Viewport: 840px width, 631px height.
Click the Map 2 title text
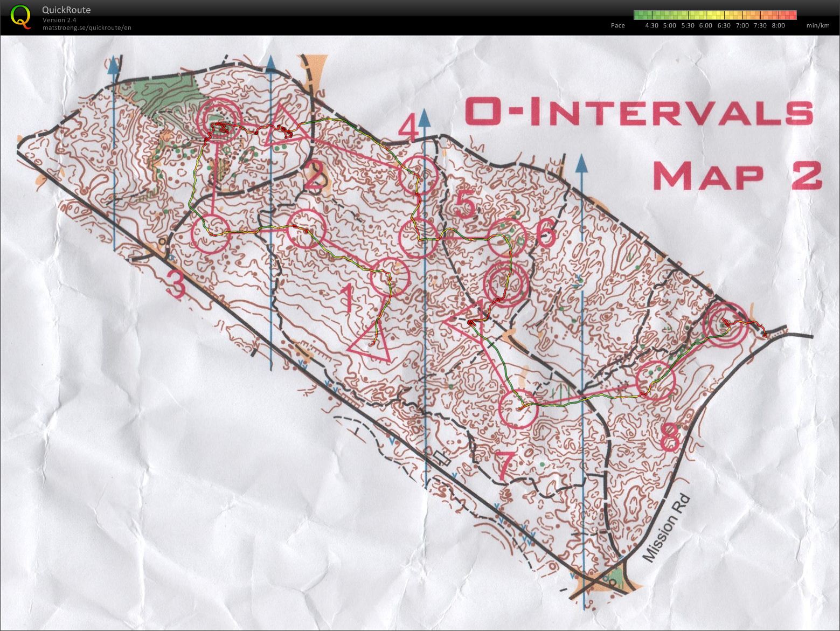pyautogui.click(x=738, y=175)
